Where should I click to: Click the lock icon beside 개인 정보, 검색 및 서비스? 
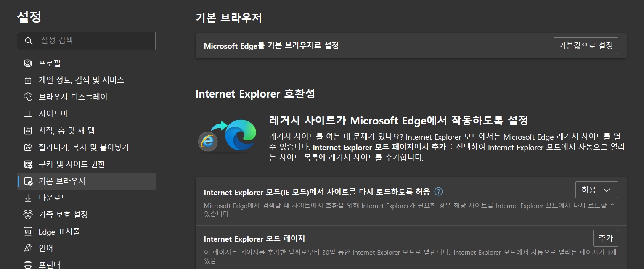tap(28, 80)
